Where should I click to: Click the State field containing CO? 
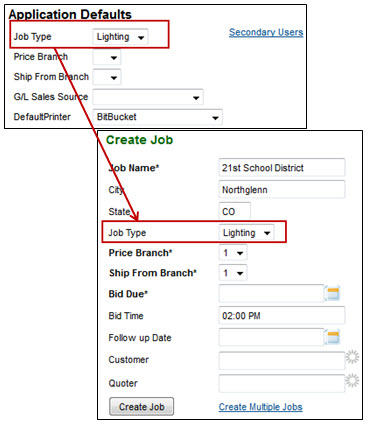click(x=234, y=211)
